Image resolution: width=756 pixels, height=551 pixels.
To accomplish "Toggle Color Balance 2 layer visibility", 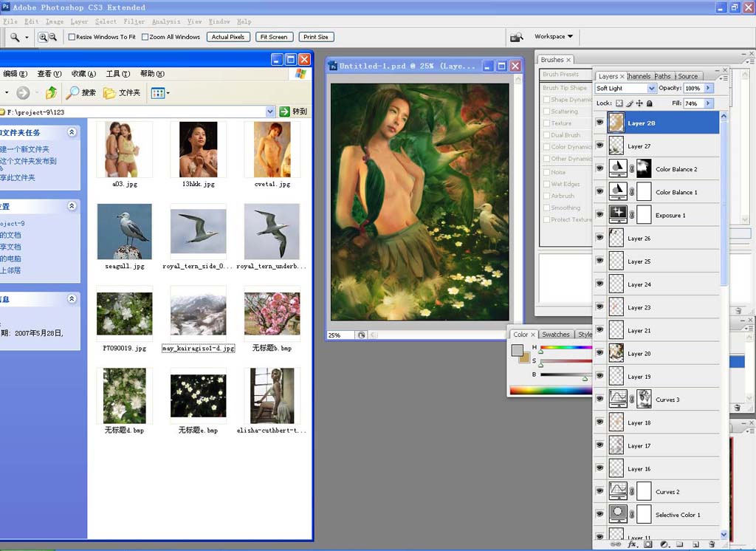I will (x=599, y=168).
